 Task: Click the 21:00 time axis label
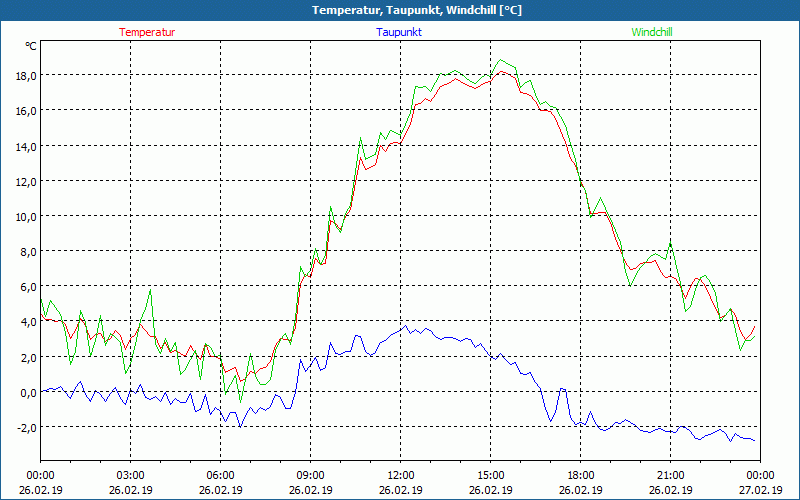tap(670, 476)
